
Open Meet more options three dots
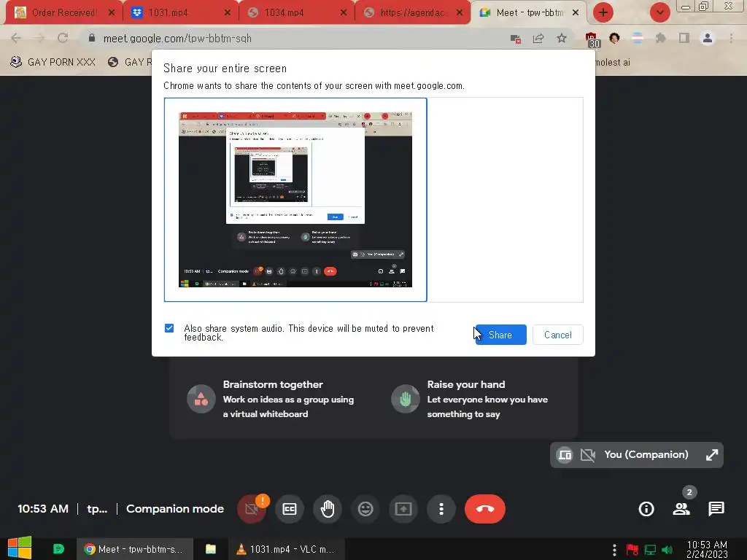441,508
